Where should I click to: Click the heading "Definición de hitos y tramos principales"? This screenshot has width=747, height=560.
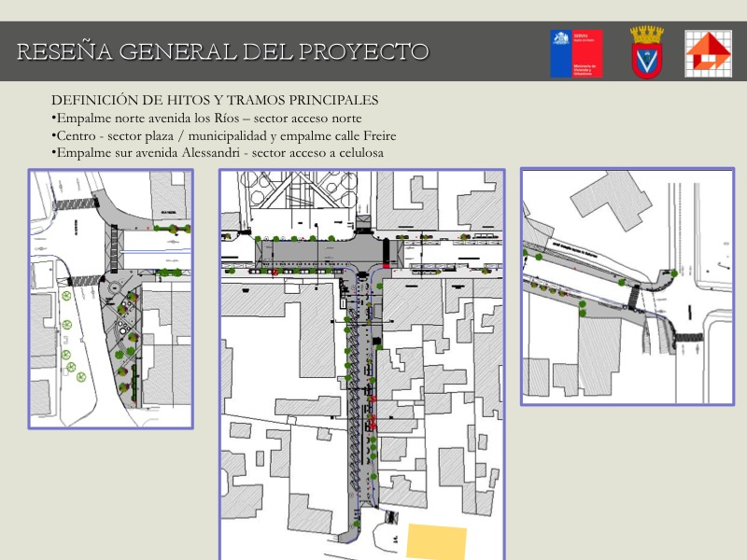click(x=215, y=100)
